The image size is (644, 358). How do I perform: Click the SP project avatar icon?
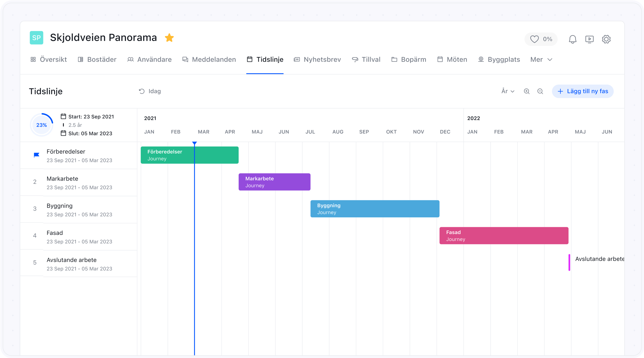36,38
